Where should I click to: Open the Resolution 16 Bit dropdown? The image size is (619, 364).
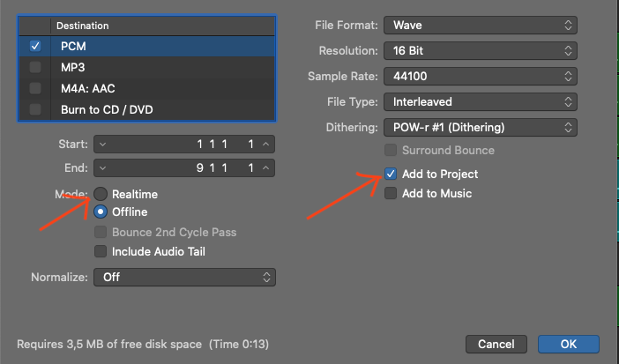[481, 51]
